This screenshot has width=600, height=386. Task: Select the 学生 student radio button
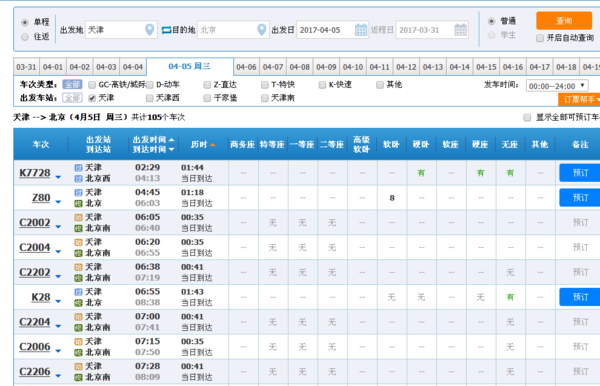492,35
